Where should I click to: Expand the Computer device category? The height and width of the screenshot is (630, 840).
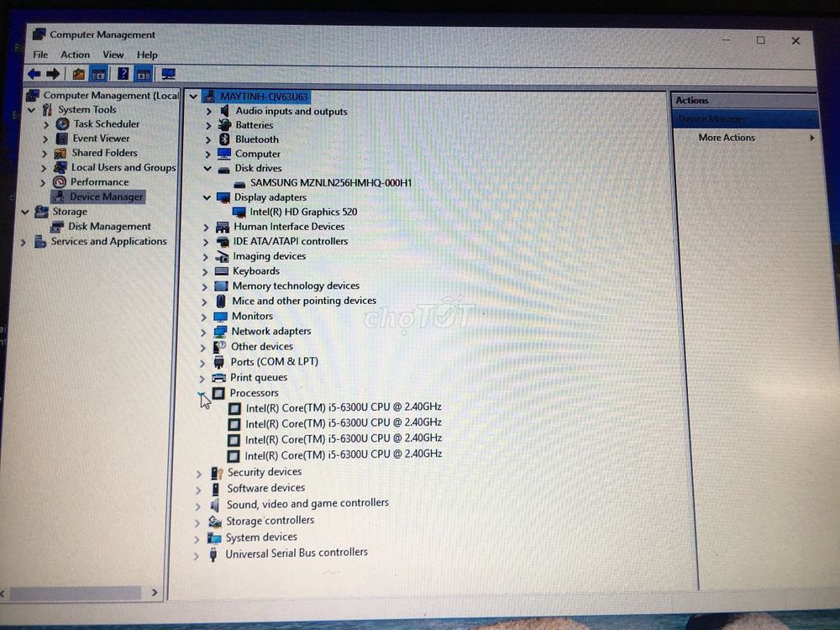[207, 155]
